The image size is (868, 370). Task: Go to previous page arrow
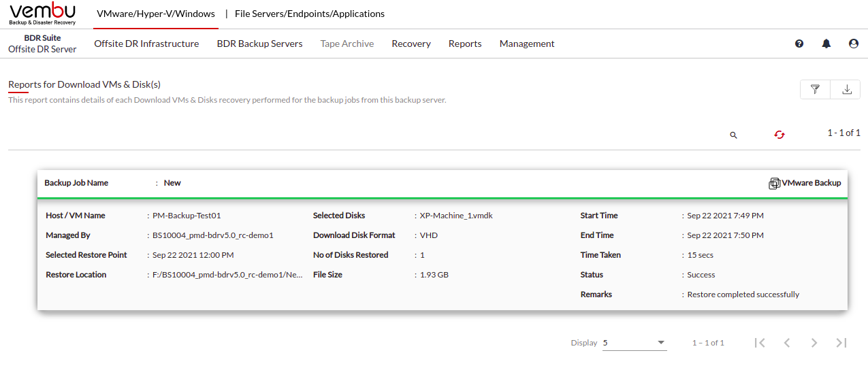pyautogui.click(x=787, y=343)
